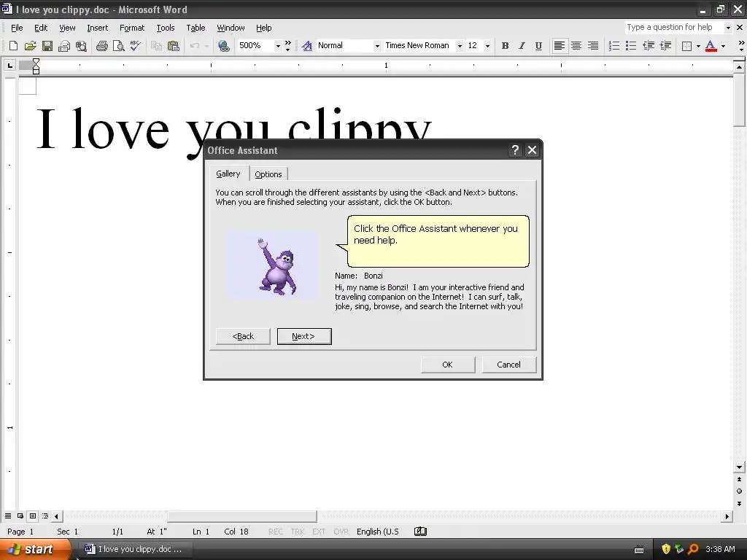Decrease the paragraph indent
Screen dimensions: 747x560
[649, 46]
